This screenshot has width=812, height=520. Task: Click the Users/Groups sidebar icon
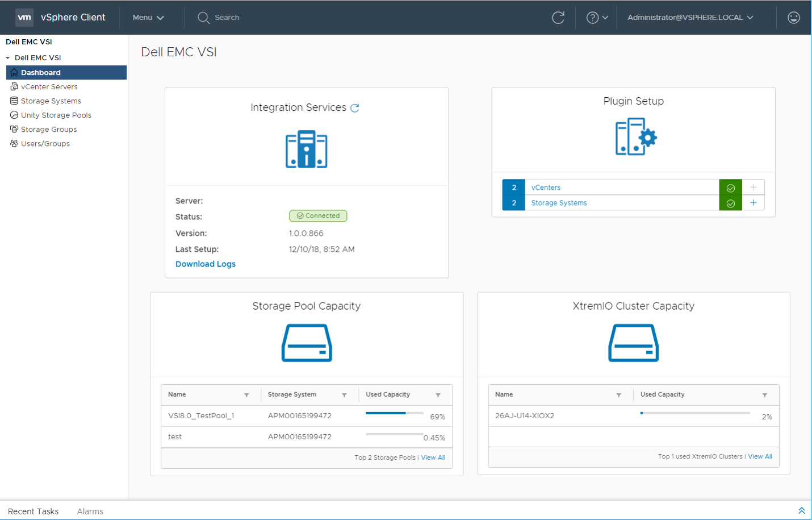point(14,144)
